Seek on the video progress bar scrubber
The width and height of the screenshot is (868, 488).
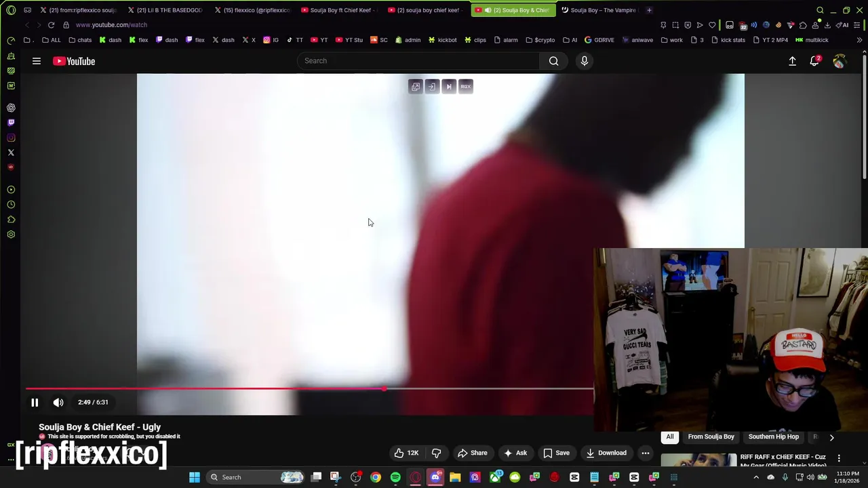[384, 389]
